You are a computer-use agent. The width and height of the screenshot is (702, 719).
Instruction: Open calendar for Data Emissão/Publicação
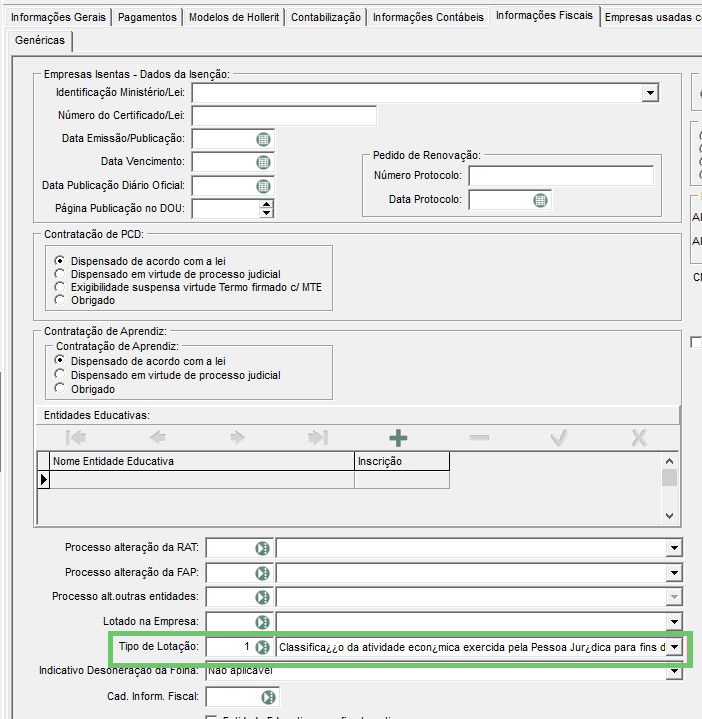click(x=263, y=139)
